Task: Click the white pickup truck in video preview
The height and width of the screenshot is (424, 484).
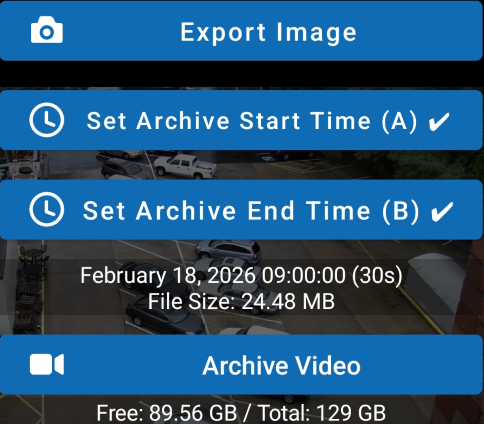Action: (185, 165)
